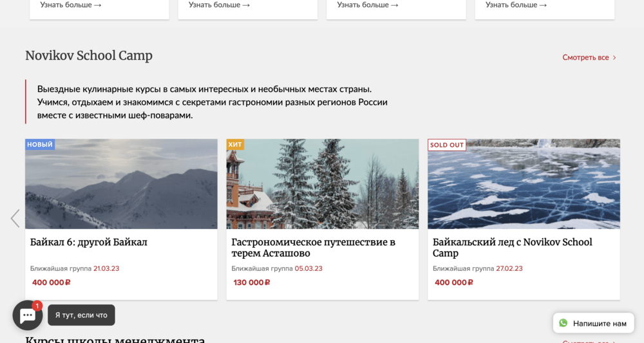Click the Novikov School Camp heading
The image size is (644, 343).
pos(89,55)
